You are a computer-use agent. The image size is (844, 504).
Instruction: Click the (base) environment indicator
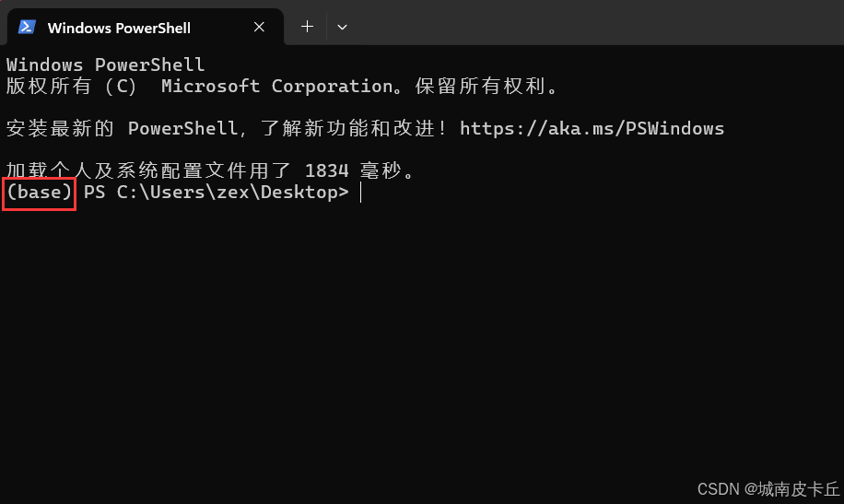[x=40, y=193]
